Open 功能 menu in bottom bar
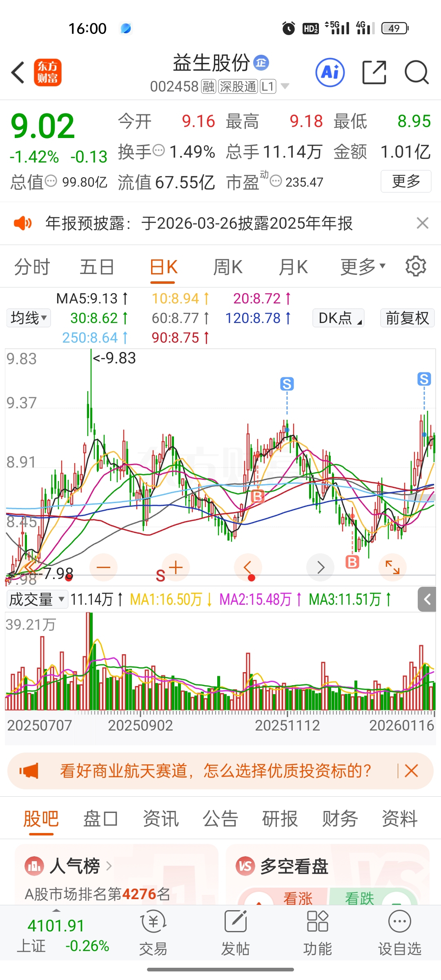Screen dimensions: 441x980 [x=317, y=933]
